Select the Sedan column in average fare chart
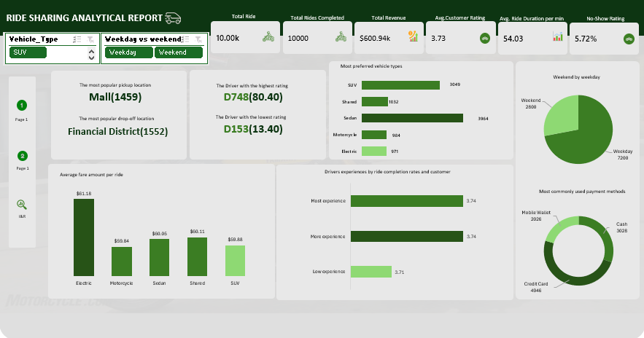The image size is (644, 338). 159,258
